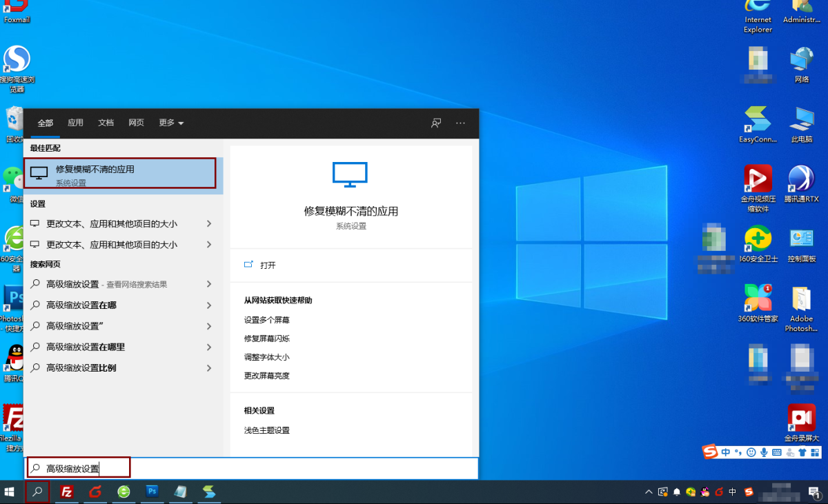Click the feedback icon in search header
Screen dimensions: 828x504
click(x=436, y=123)
